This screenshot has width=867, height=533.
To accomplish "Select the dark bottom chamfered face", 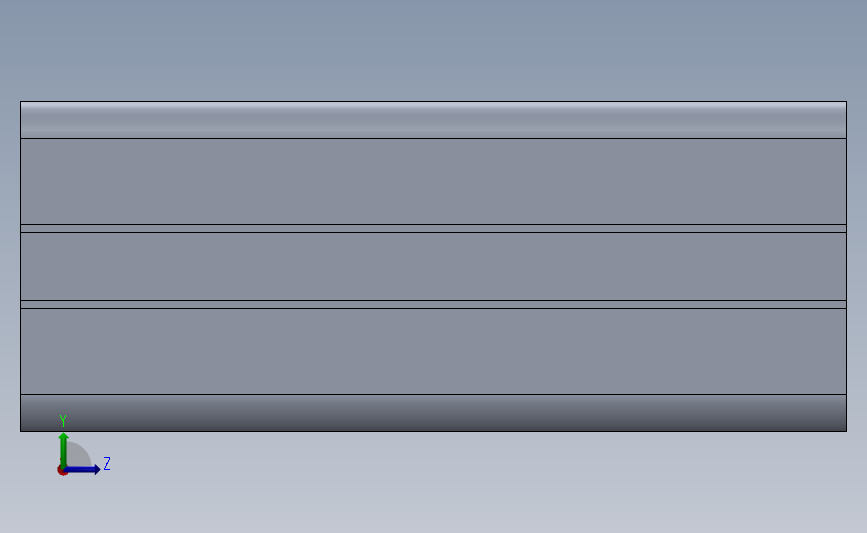I will pyautogui.click(x=434, y=412).
